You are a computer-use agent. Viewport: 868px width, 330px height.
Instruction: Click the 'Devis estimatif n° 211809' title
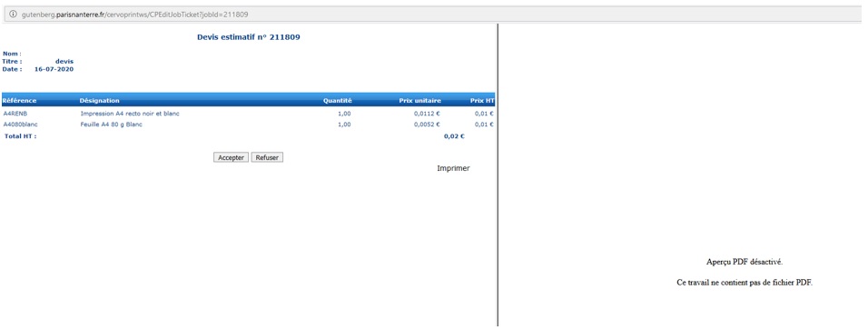coord(249,37)
